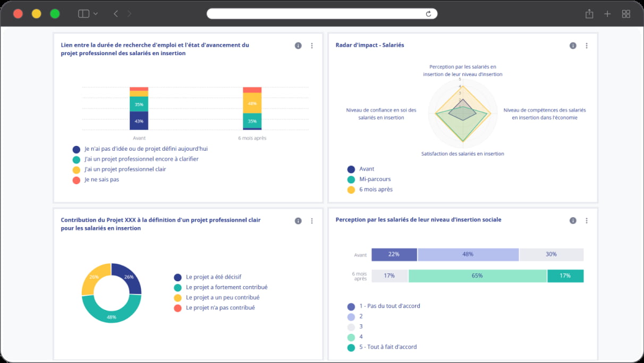Click the info icon on the Contribution du Projet XXX card
Image resolution: width=644 pixels, height=363 pixels.
coord(298,220)
